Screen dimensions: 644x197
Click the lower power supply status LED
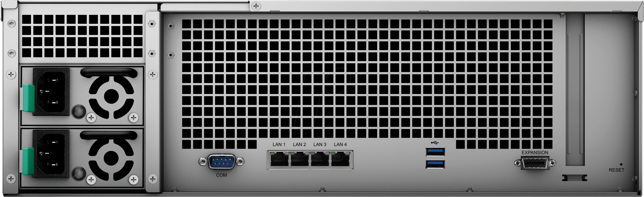78,173
